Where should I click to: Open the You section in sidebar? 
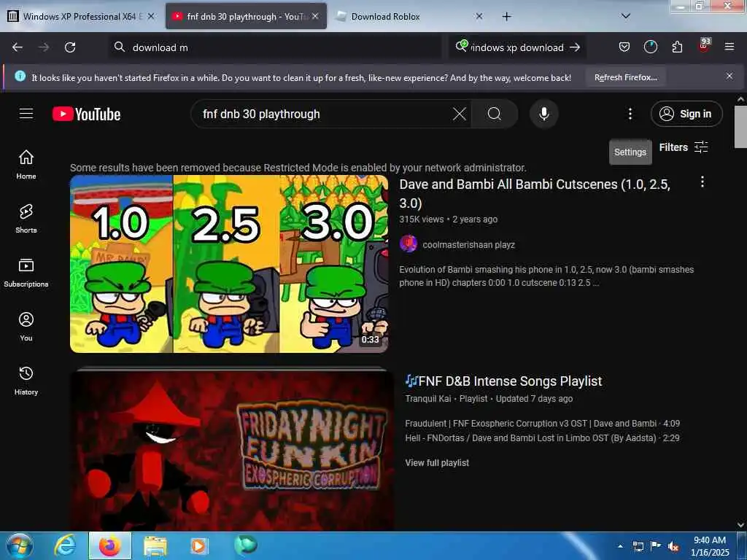click(26, 327)
